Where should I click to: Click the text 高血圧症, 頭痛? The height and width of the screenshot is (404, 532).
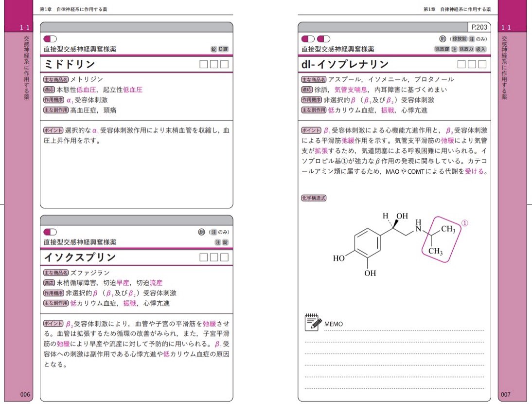[93, 110]
